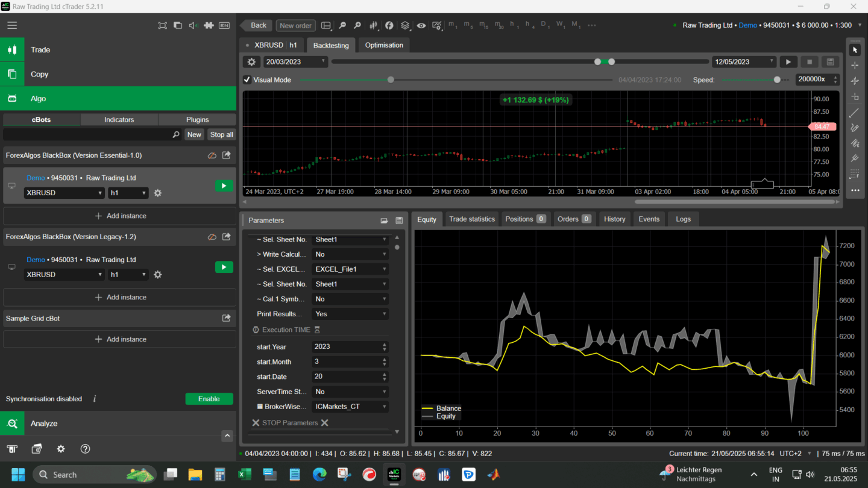Open backtesting settings gear icon
Screen dimensions: 868x488
pyautogui.click(x=251, y=61)
